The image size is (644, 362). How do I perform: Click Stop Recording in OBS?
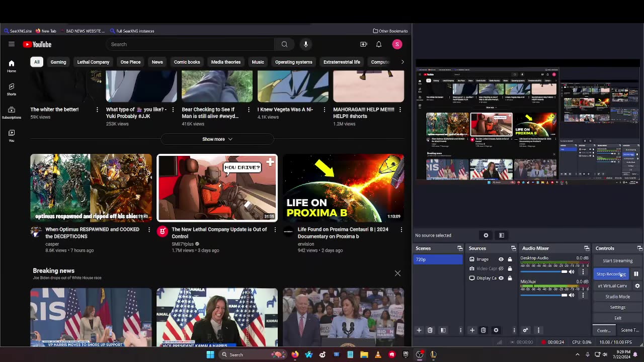pos(612,274)
